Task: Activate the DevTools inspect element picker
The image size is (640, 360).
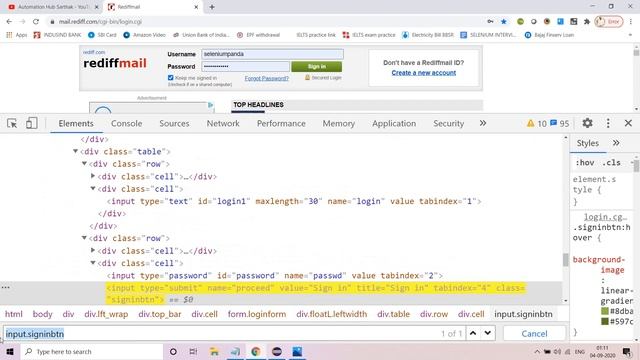Action: click(12, 123)
